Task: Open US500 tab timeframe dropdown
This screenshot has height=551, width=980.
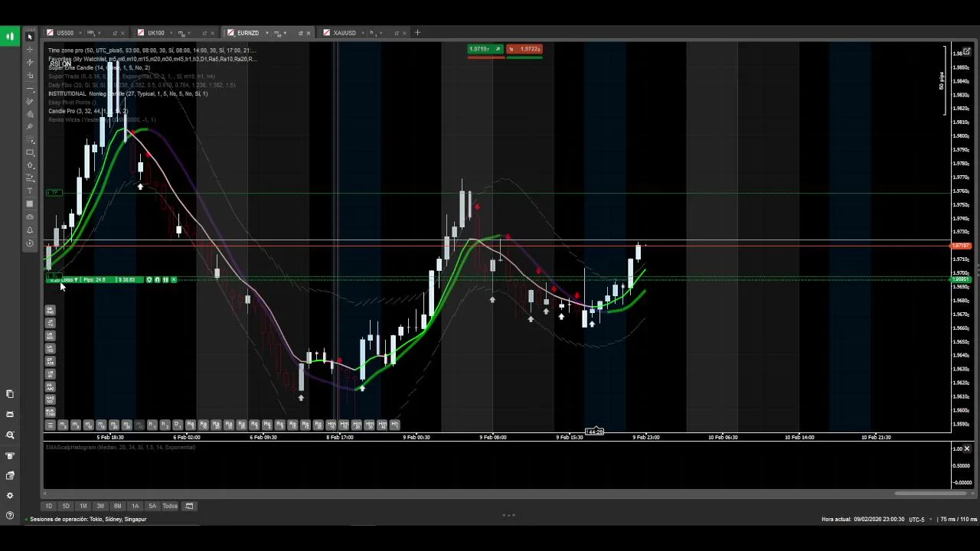Action: click(94, 33)
